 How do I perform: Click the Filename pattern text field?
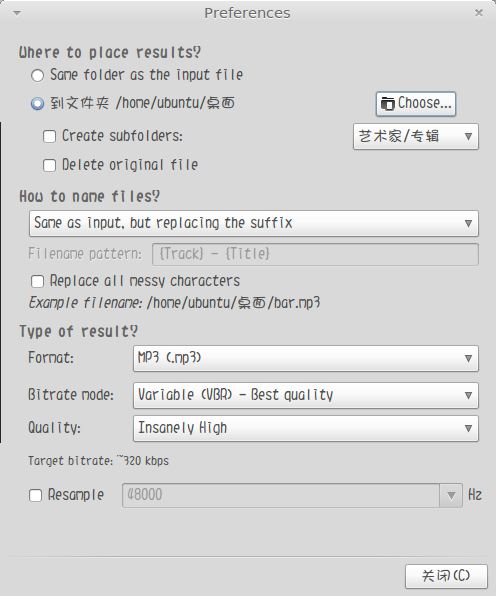pyautogui.click(x=315, y=254)
